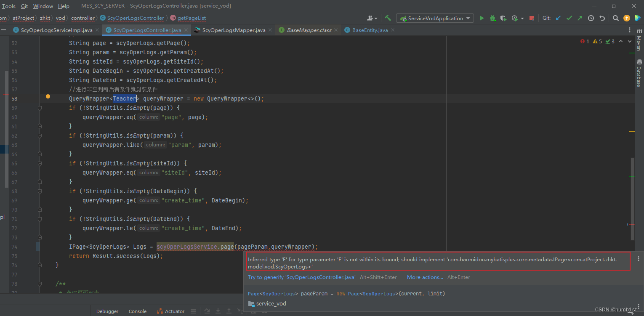
Task: Close the BaseEntity.java tab
Action: point(392,30)
